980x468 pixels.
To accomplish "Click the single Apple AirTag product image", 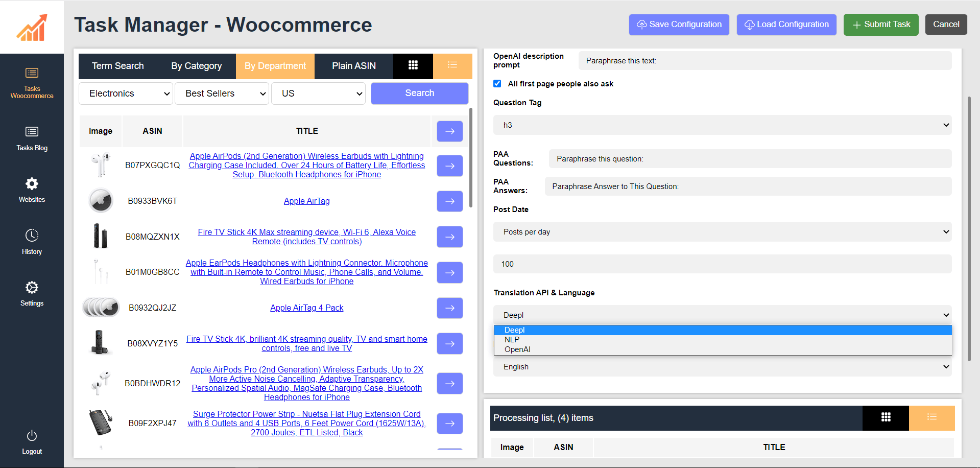I will point(101,201).
